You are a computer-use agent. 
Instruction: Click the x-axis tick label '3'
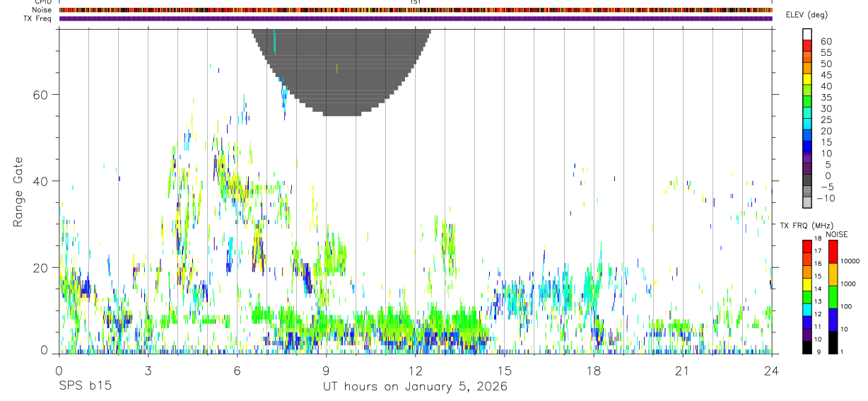click(x=148, y=371)
